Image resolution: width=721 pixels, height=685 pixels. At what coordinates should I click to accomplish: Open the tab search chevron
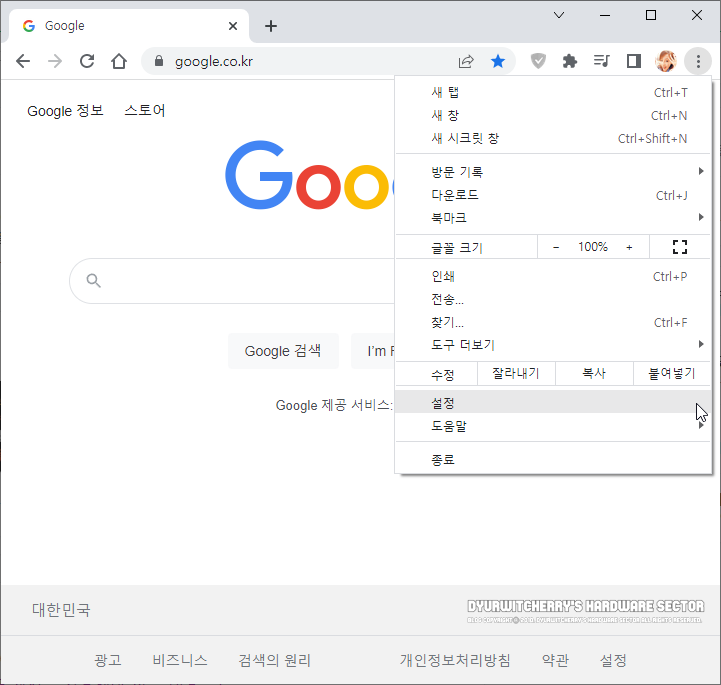pos(559,15)
